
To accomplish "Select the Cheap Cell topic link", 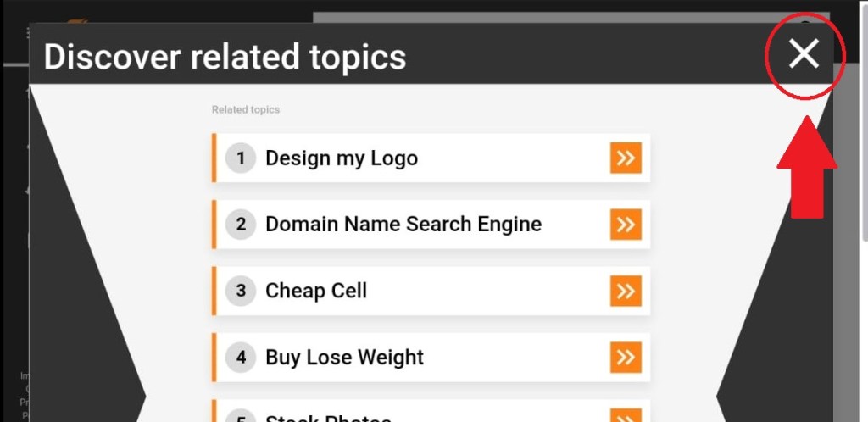I will [x=316, y=291].
